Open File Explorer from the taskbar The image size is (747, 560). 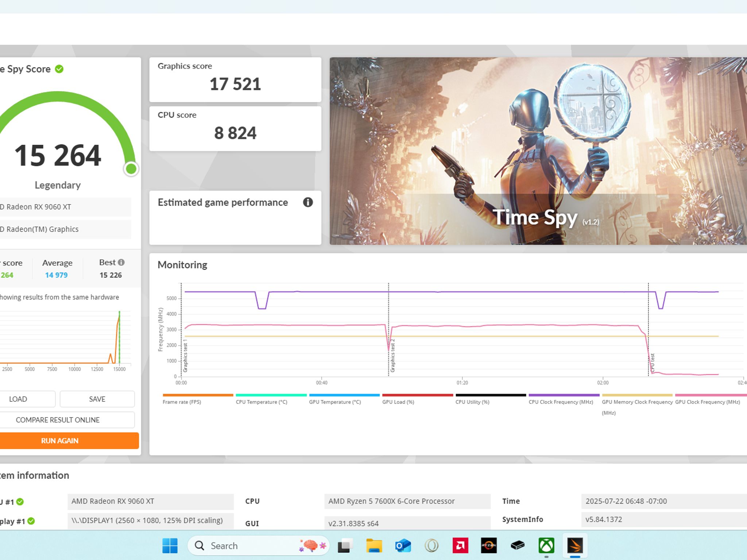click(374, 545)
